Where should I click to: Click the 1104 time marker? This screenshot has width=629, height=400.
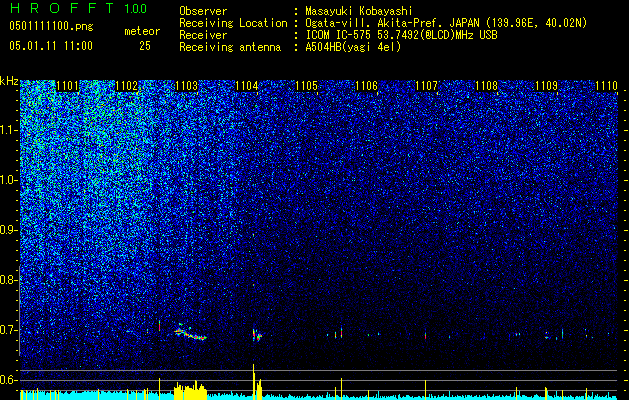(247, 86)
